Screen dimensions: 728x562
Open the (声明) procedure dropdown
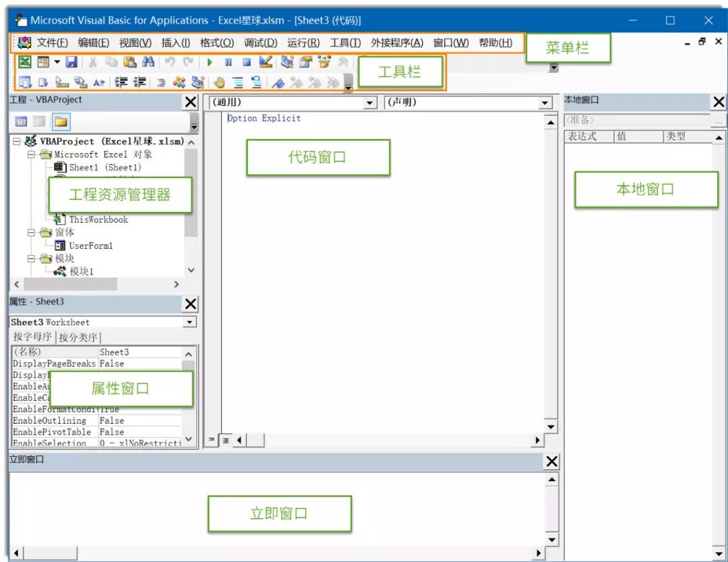coord(545,103)
